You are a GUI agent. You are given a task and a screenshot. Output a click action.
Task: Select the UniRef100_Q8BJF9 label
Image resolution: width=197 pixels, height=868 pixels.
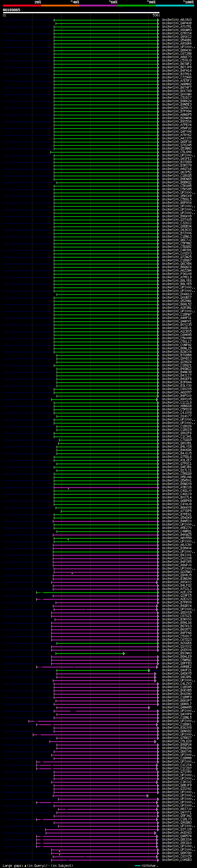pyautogui.click(x=176, y=785)
